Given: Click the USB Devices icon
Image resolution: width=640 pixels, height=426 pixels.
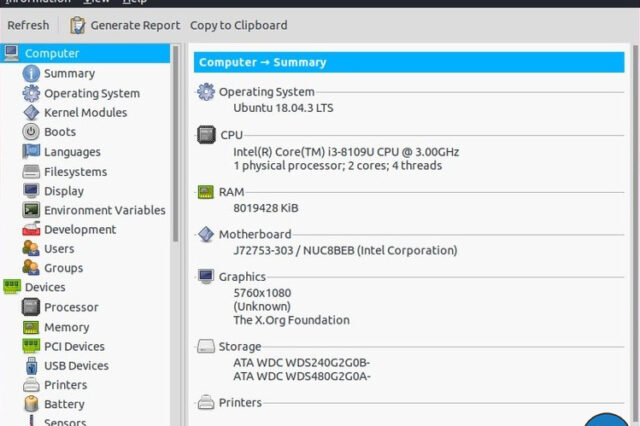Looking at the screenshot, I should click(x=31, y=366).
